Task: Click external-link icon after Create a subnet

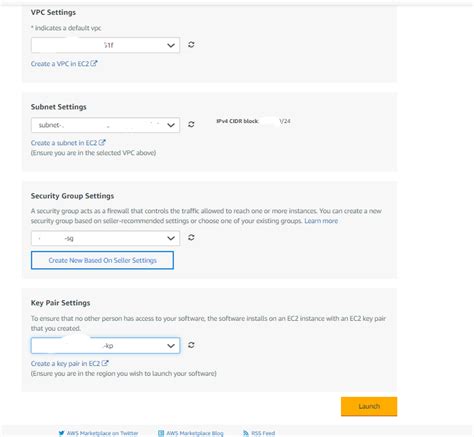Action: 102,143
